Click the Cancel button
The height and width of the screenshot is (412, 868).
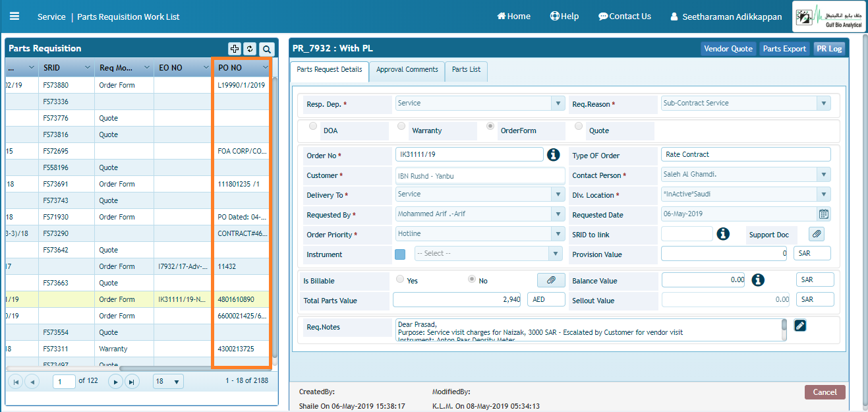[x=825, y=392]
